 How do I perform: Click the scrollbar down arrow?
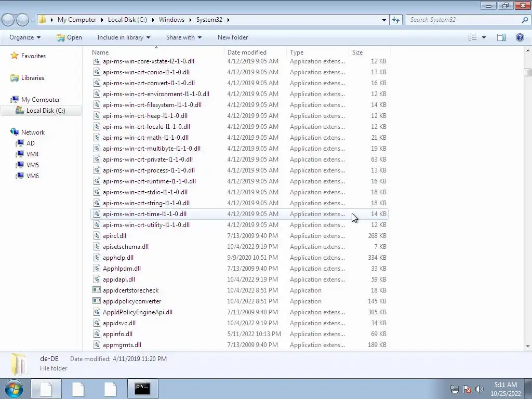pyautogui.click(x=527, y=347)
